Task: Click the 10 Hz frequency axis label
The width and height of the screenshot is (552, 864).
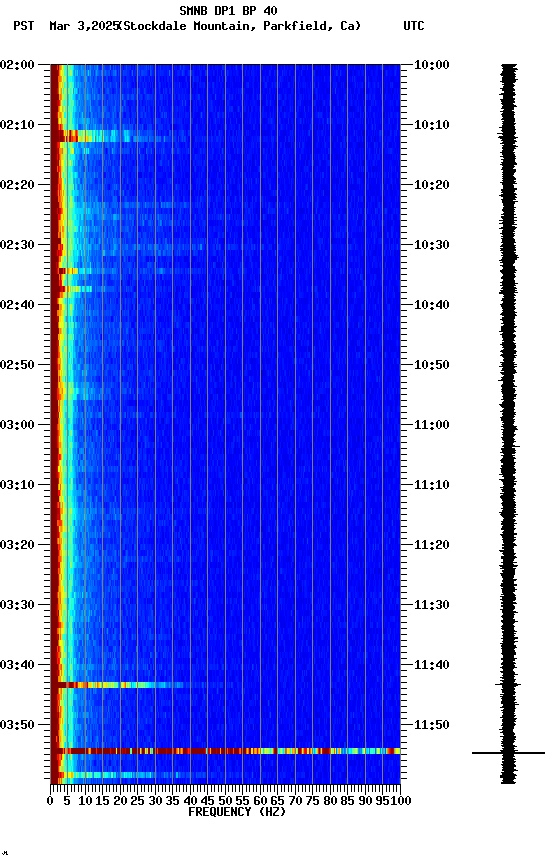Action: coord(85,801)
